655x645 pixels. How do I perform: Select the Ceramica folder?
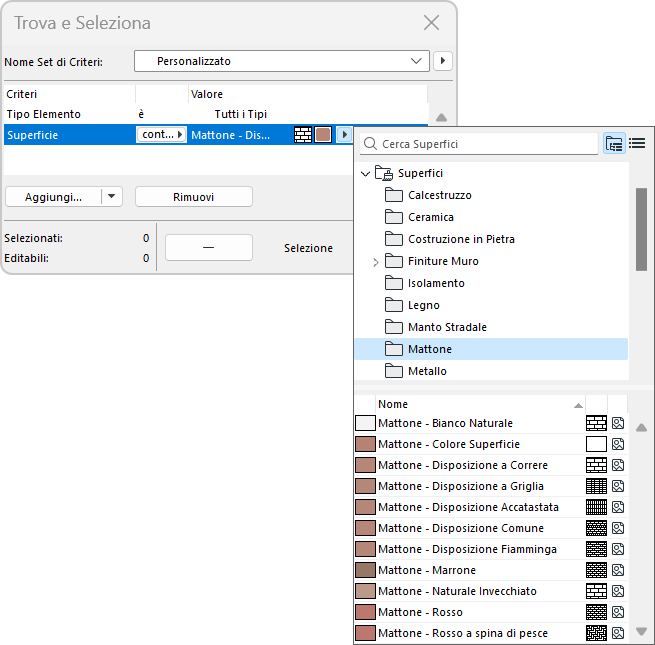tap(431, 217)
